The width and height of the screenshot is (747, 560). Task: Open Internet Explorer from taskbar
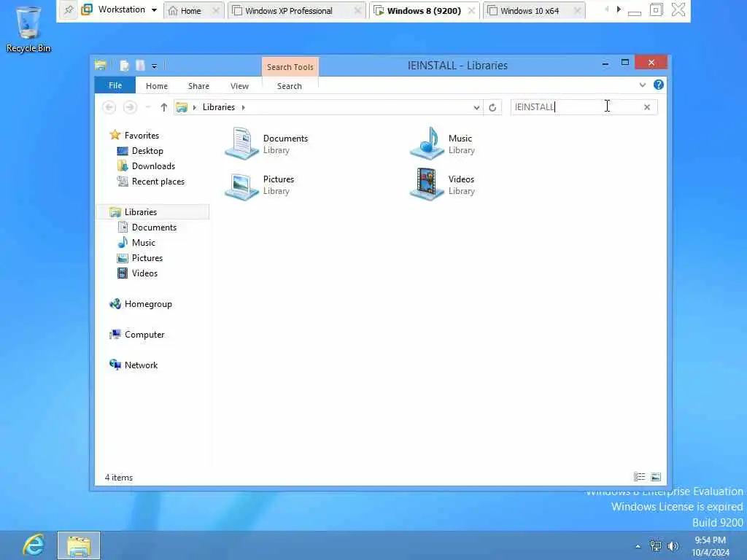(33, 545)
